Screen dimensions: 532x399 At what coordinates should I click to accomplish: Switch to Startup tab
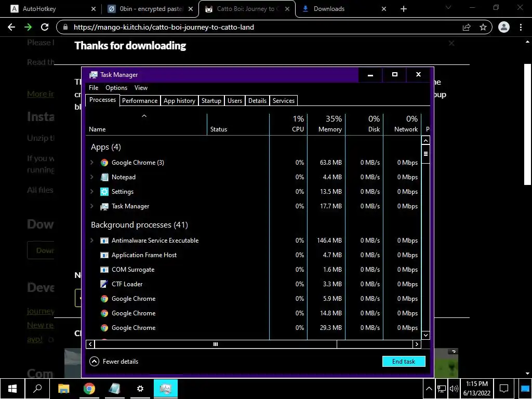pyautogui.click(x=211, y=101)
